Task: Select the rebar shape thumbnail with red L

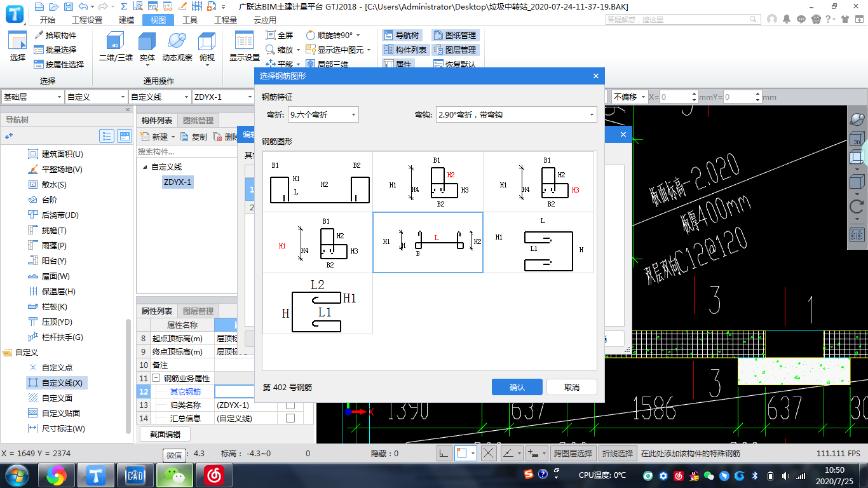Action: (428, 242)
